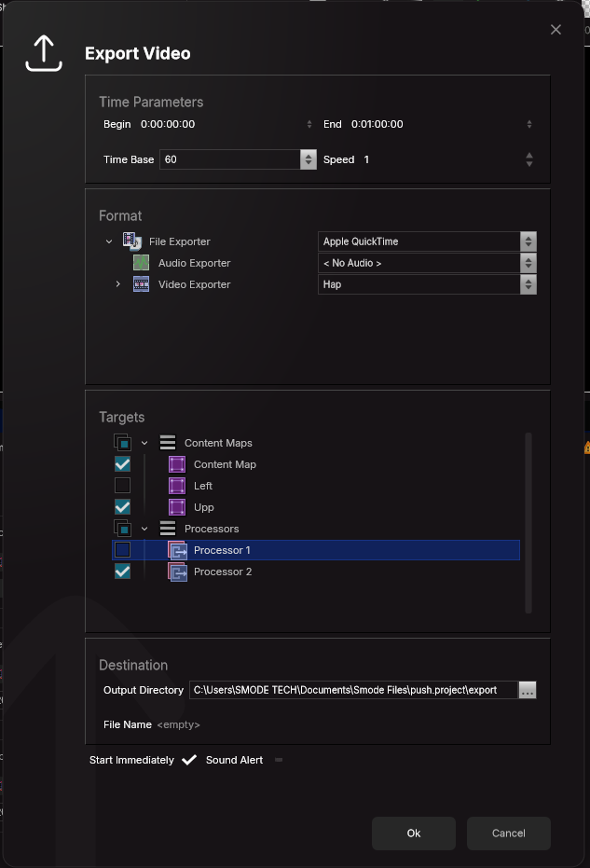The width and height of the screenshot is (590, 868).
Task: Collapse the File Exporter tree node
Action: tap(109, 241)
